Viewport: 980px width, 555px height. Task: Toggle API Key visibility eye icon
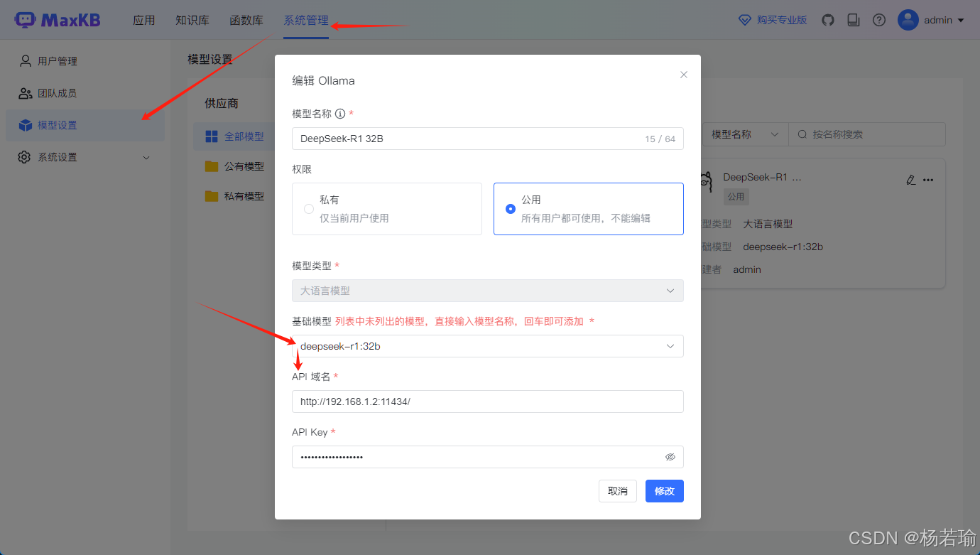pos(670,457)
